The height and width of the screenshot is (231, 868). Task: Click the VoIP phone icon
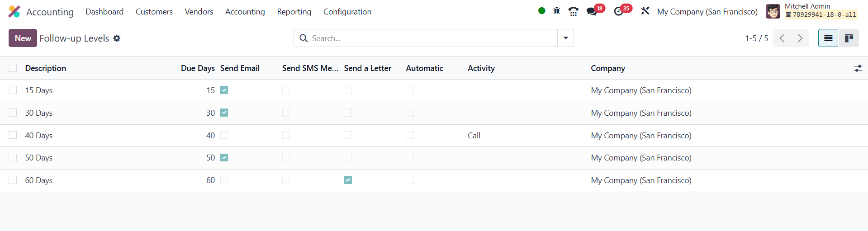coord(574,11)
